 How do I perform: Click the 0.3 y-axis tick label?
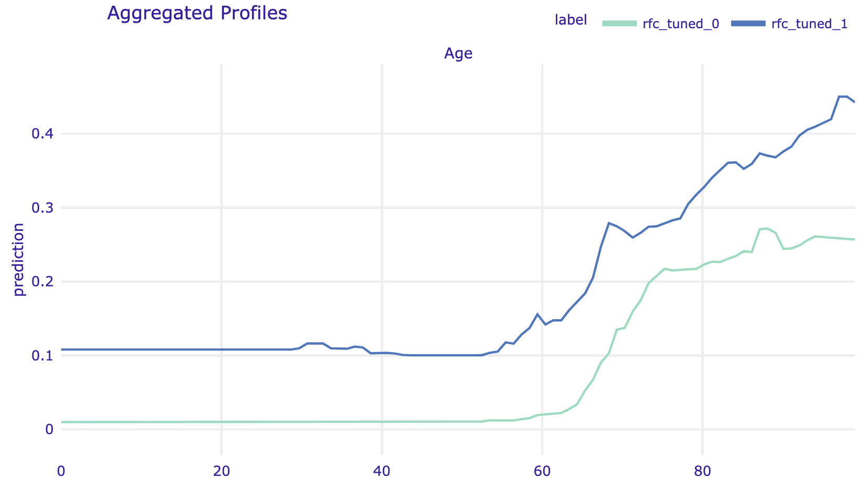pyautogui.click(x=42, y=208)
